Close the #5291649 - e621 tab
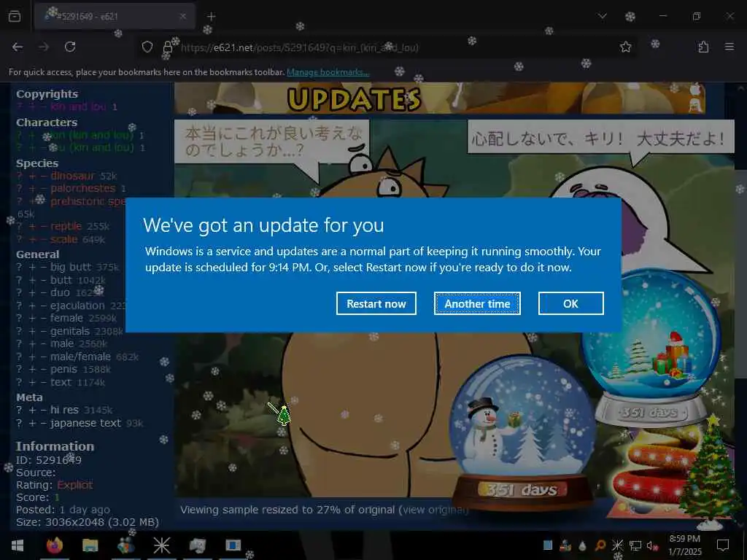747x560 pixels. coord(183,16)
